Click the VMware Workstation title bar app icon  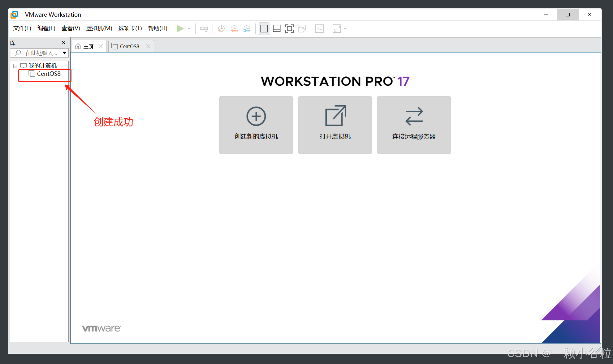[15, 15]
